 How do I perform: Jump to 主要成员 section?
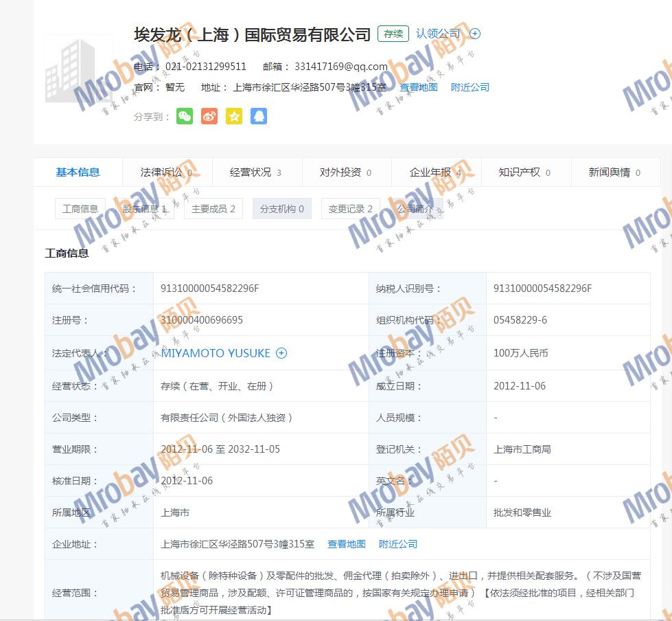coord(213,209)
